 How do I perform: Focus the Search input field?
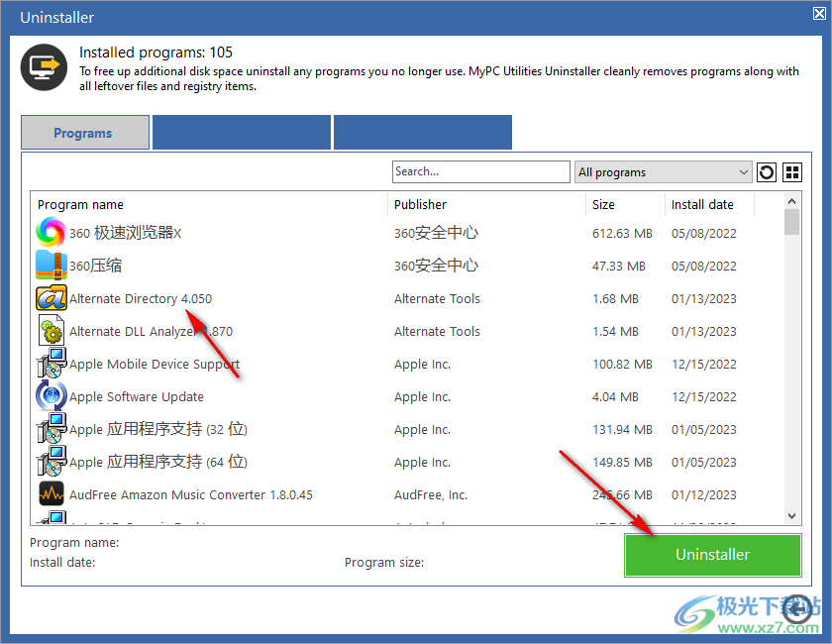click(480, 172)
